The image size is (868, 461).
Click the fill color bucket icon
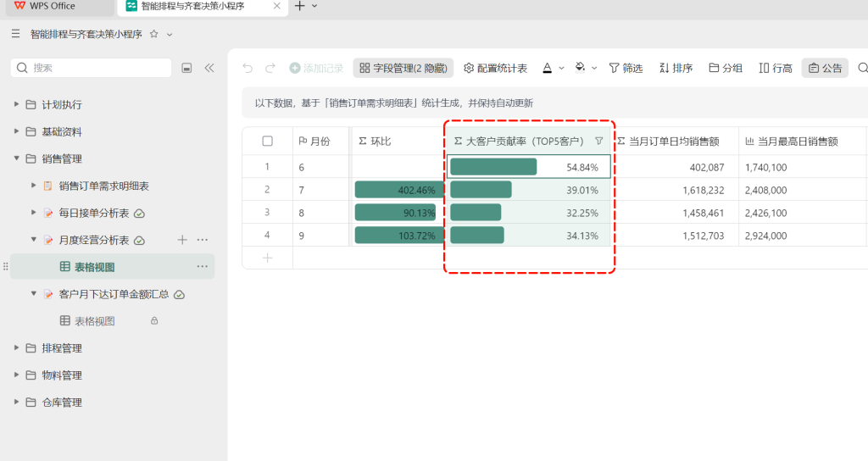[x=580, y=68]
